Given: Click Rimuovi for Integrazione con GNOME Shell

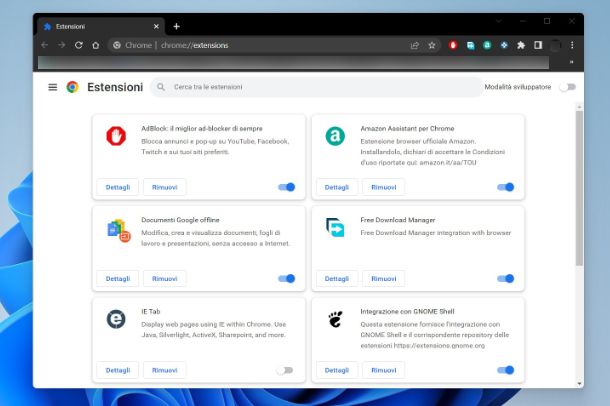Looking at the screenshot, I should point(384,370).
